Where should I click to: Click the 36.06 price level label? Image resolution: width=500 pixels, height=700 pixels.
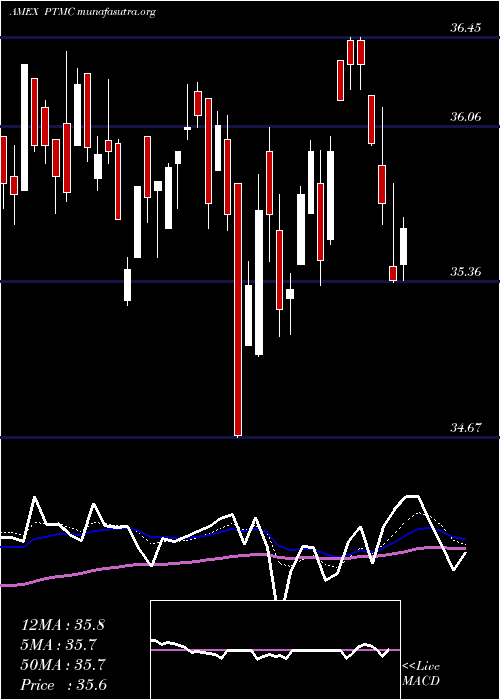pos(465,117)
